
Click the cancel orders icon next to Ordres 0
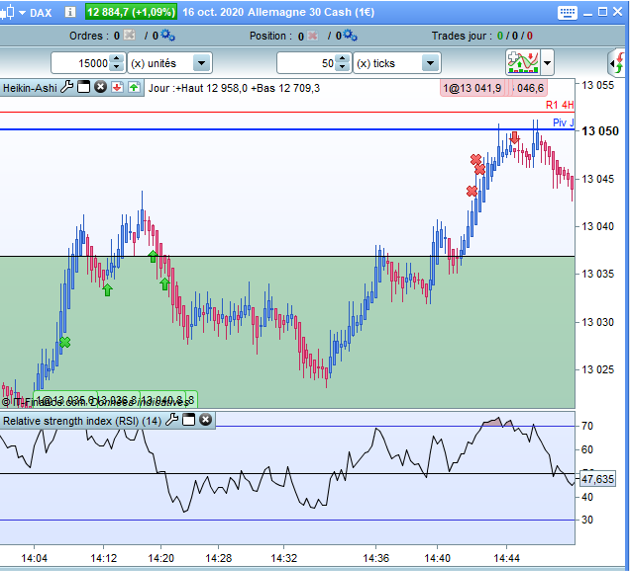point(129,35)
